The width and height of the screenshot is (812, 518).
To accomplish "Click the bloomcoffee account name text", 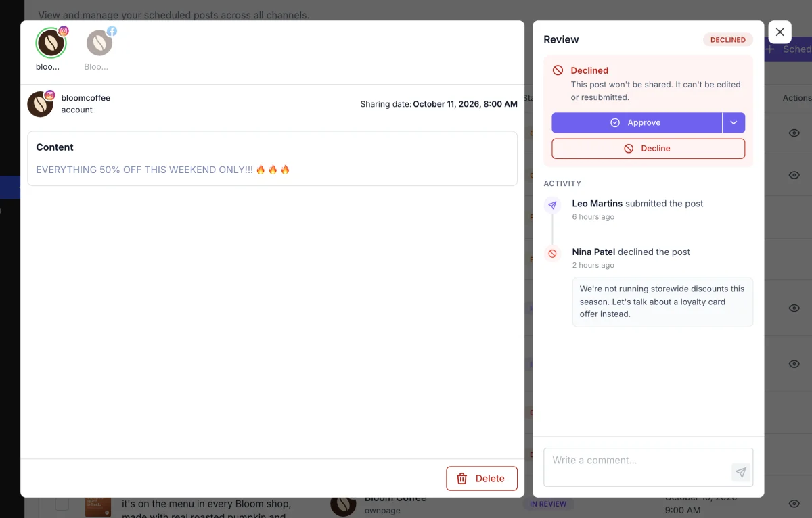I will (85, 97).
